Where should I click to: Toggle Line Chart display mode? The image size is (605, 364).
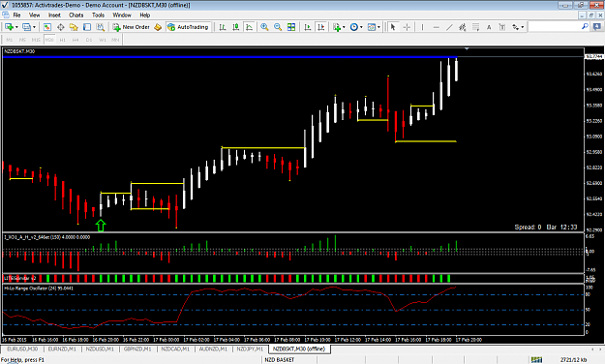(x=249, y=27)
